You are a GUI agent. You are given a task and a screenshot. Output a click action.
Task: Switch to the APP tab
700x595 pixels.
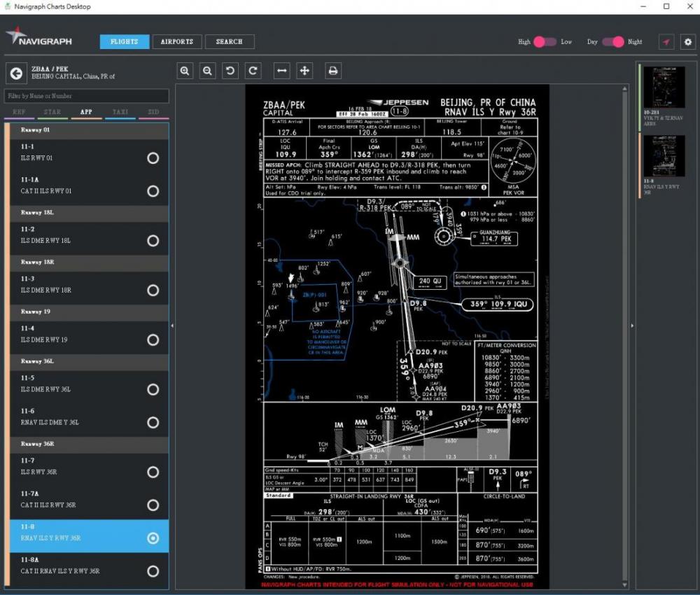(x=86, y=112)
